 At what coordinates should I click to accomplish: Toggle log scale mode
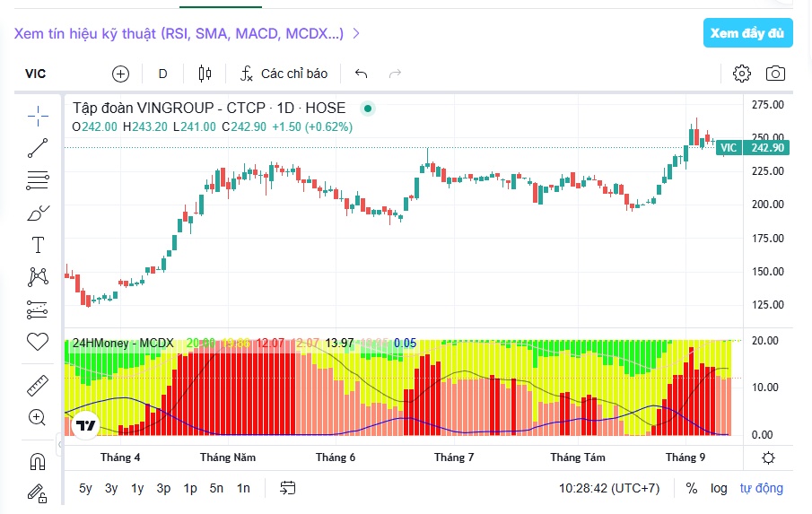[719, 488]
